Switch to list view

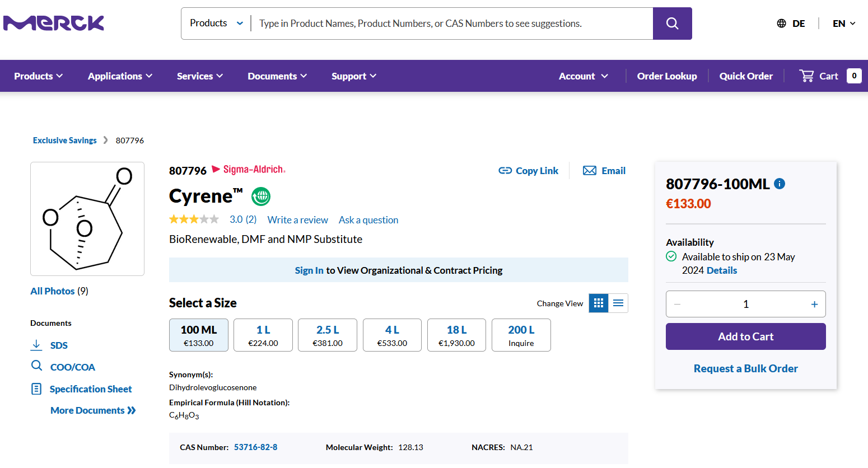pos(618,303)
